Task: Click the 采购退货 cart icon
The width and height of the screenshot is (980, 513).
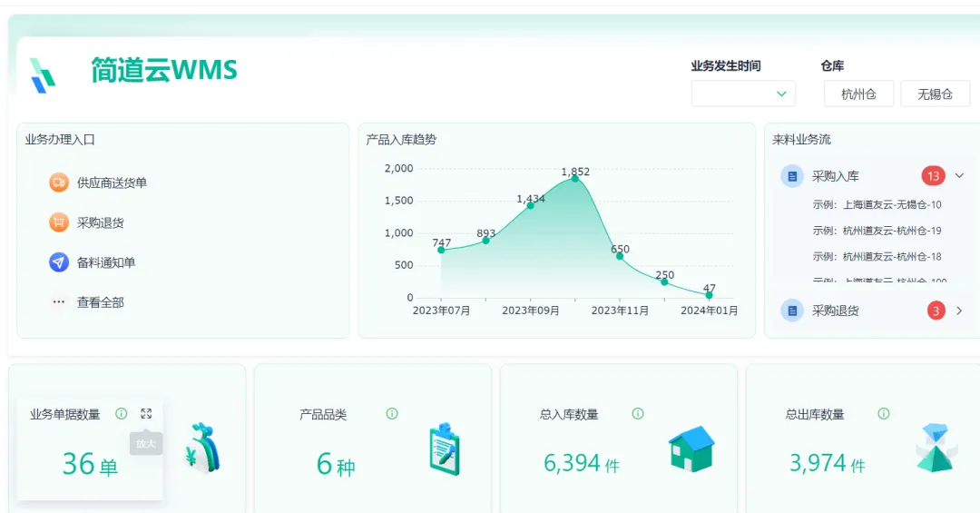Action: (59, 222)
